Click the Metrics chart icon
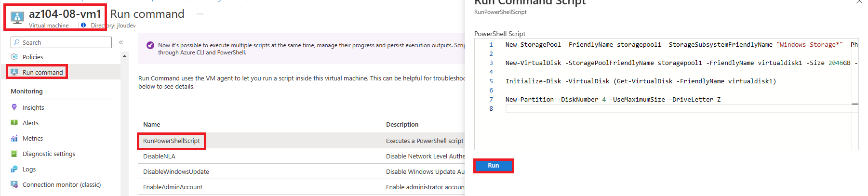This screenshot has height=196, width=868. coord(14,138)
